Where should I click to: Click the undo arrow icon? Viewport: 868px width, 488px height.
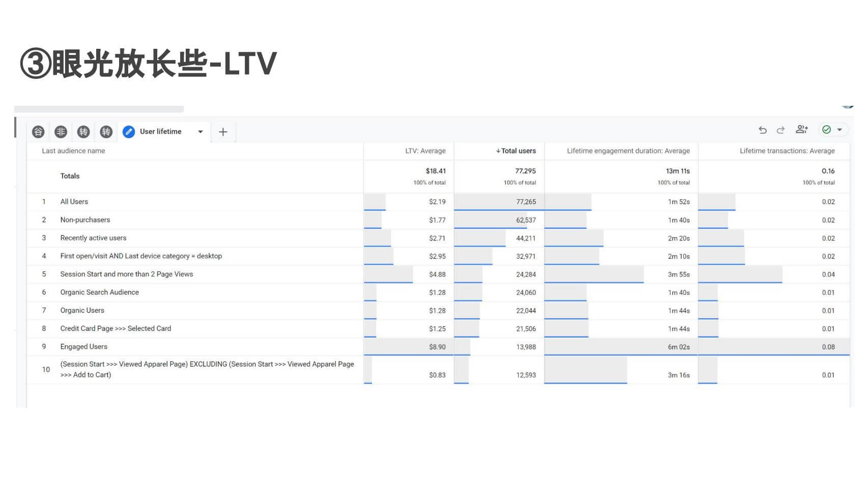click(x=762, y=130)
